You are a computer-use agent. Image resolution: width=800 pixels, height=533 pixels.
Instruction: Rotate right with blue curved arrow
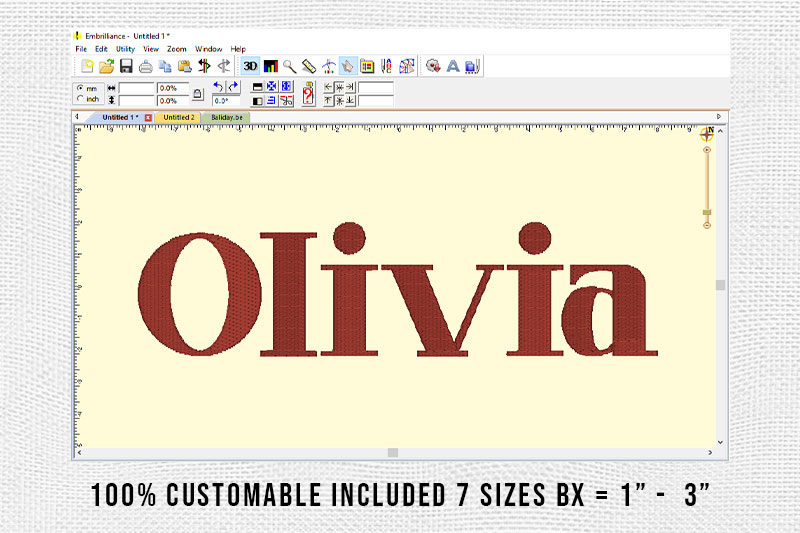tap(233, 87)
